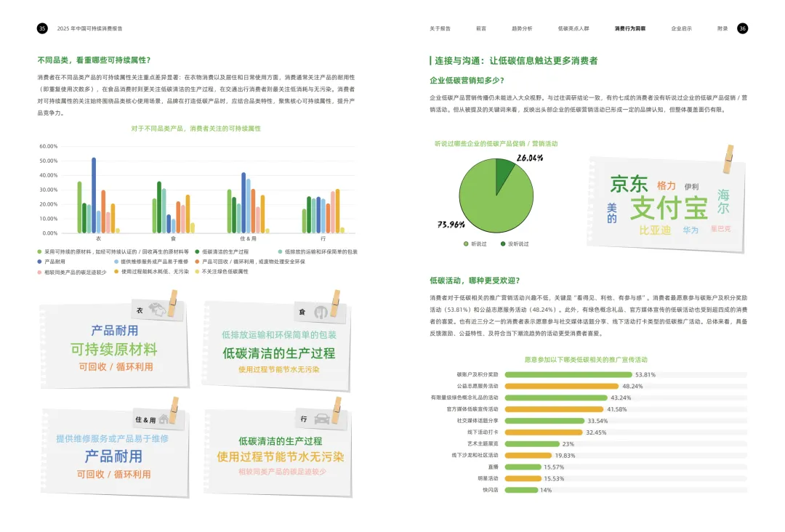Image resolution: width=785 pixels, height=532 pixels.
Task: Click the 使用过程能耗水耗低 legend dot
Action: (116, 272)
